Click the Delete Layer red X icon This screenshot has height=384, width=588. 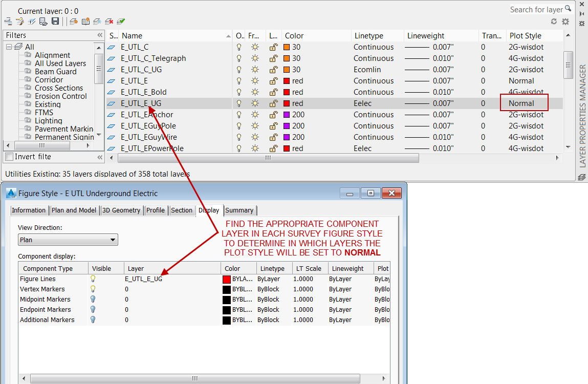[x=109, y=22]
